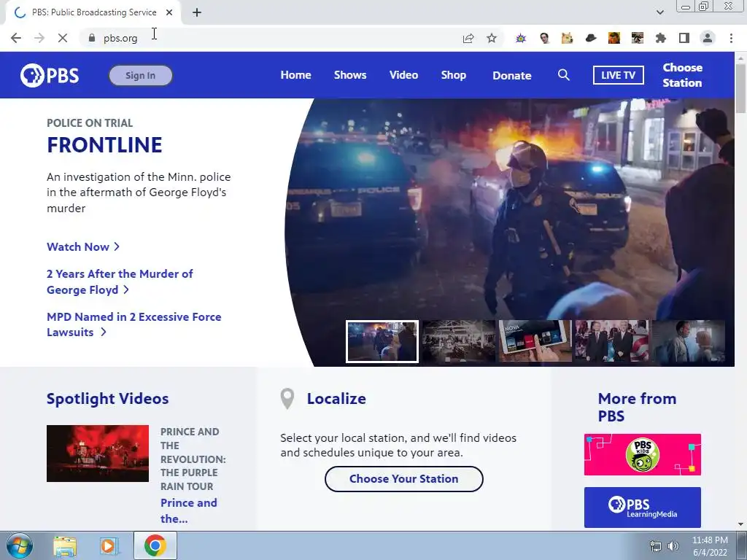The image size is (747, 560).
Task: Click the Chrome taskbar icon
Action: (x=155, y=545)
